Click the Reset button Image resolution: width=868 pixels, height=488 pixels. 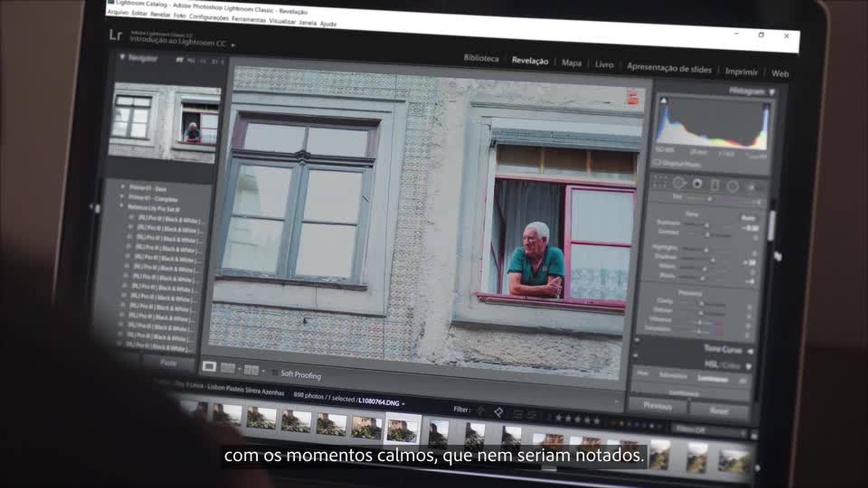719,411
